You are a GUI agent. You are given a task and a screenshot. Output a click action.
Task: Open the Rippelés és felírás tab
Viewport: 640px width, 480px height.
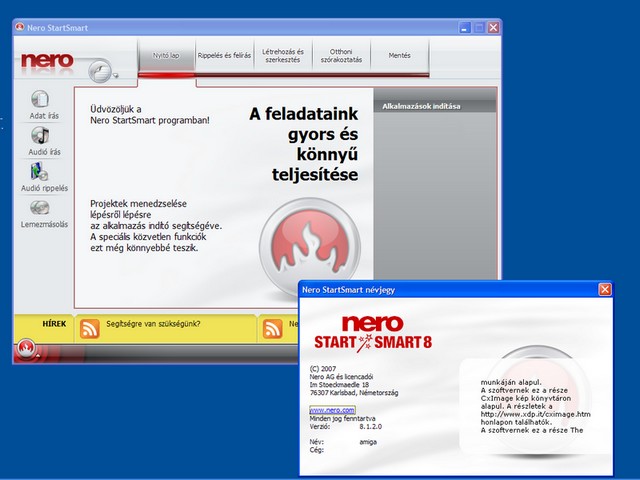tap(224, 56)
